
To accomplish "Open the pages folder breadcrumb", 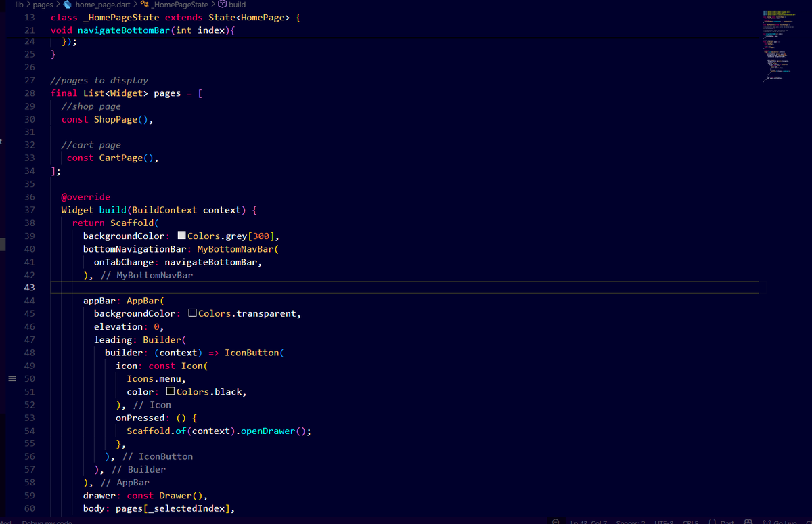I will (x=43, y=5).
